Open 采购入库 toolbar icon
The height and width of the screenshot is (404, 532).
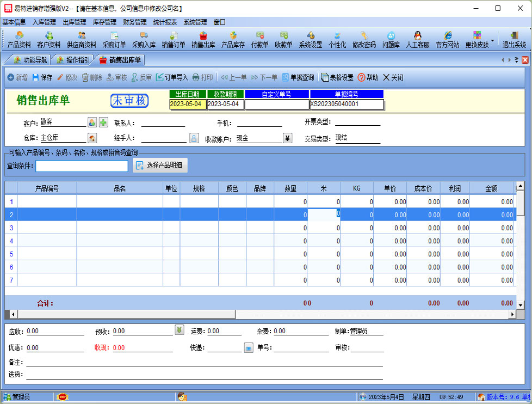tap(144, 40)
